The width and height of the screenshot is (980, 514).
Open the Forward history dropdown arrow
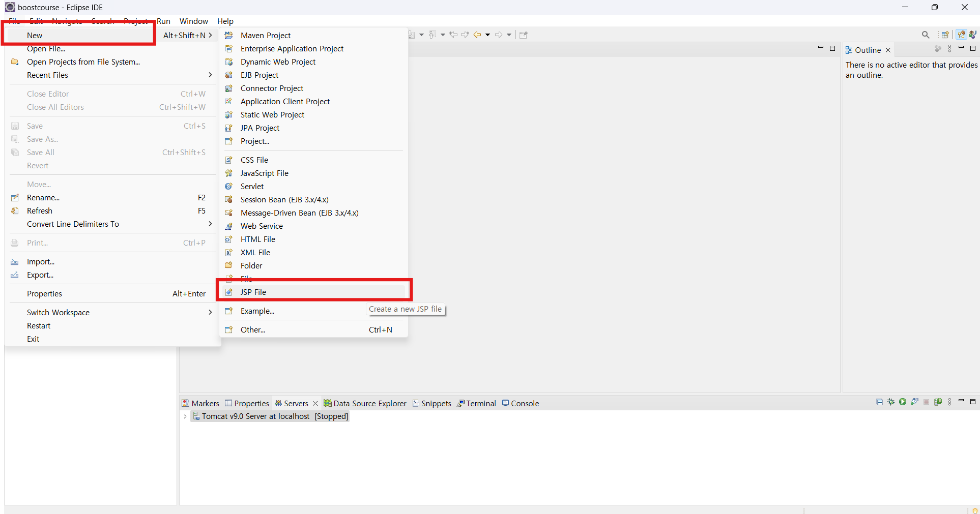click(509, 35)
